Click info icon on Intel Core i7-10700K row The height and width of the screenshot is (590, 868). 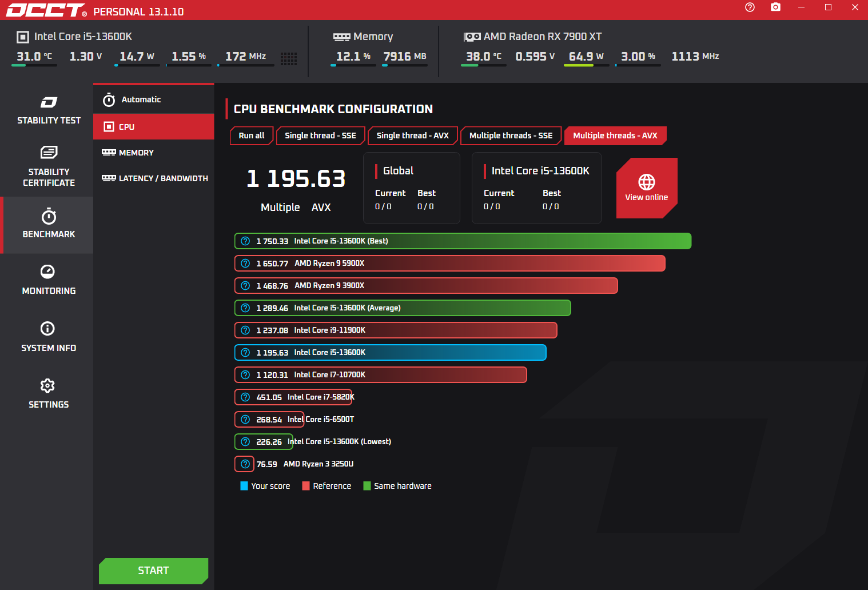click(x=245, y=375)
